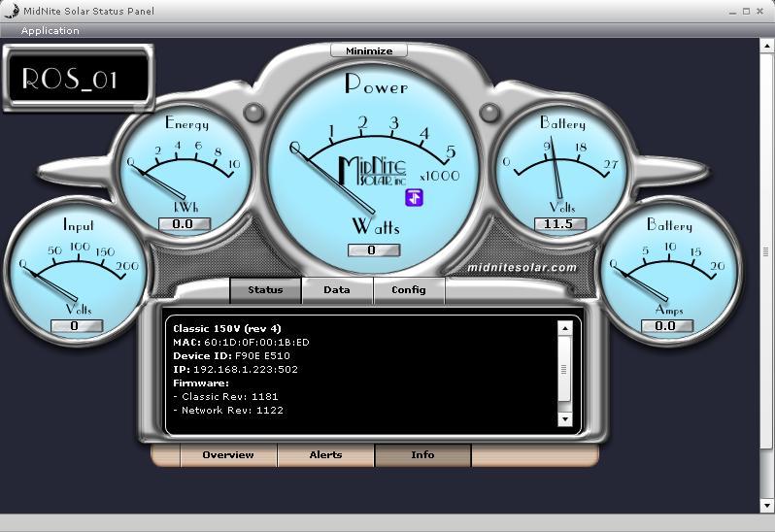The height and width of the screenshot is (532, 775).
Task: Click the window title 'MidNite Solar Status Panel'
Action: coord(89,11)
